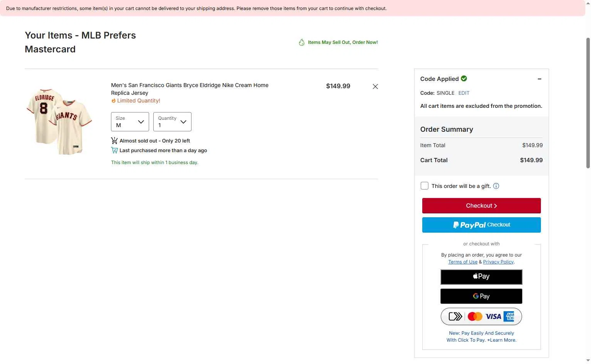Click the cart icon next to Almost sold out
The width and height of the screenshot is (591, 364).
[x=114, y=141]
